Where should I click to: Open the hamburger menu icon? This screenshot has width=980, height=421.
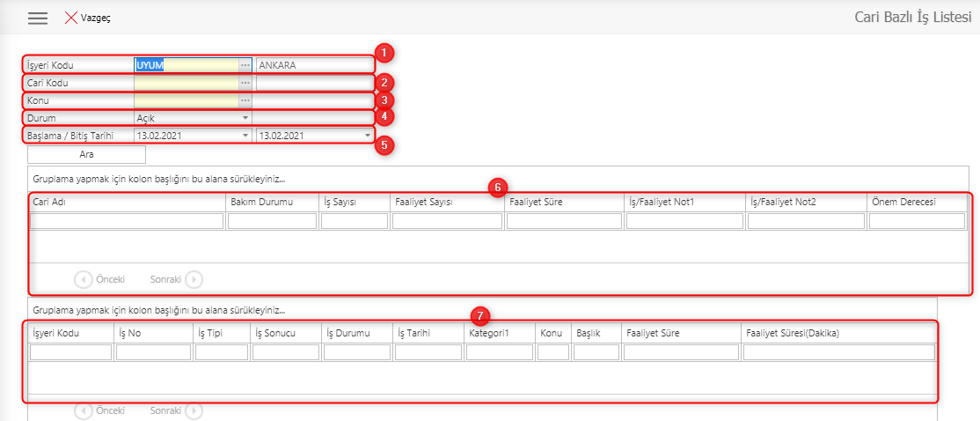click(x=38, y=18)
